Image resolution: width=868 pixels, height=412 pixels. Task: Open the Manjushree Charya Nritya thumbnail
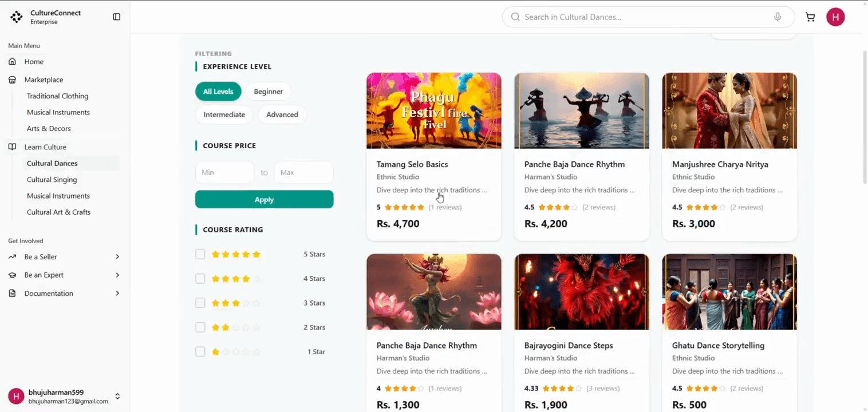tap(729, 110)
